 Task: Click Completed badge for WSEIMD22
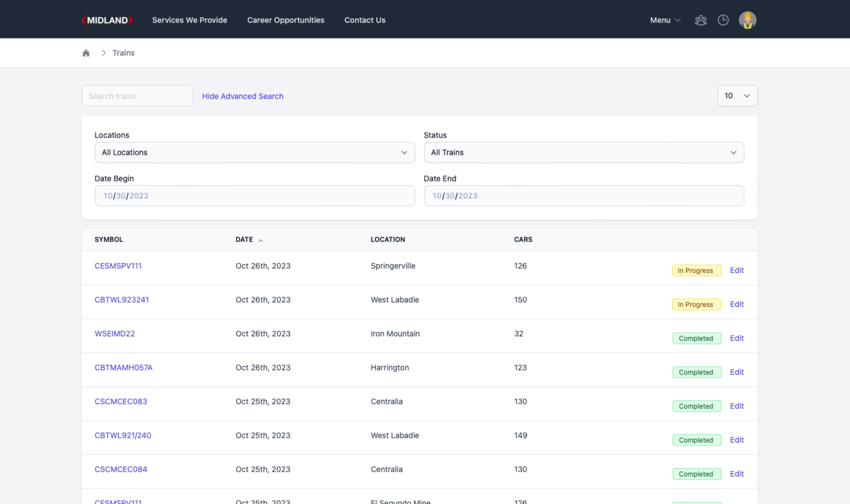[697, 338]
